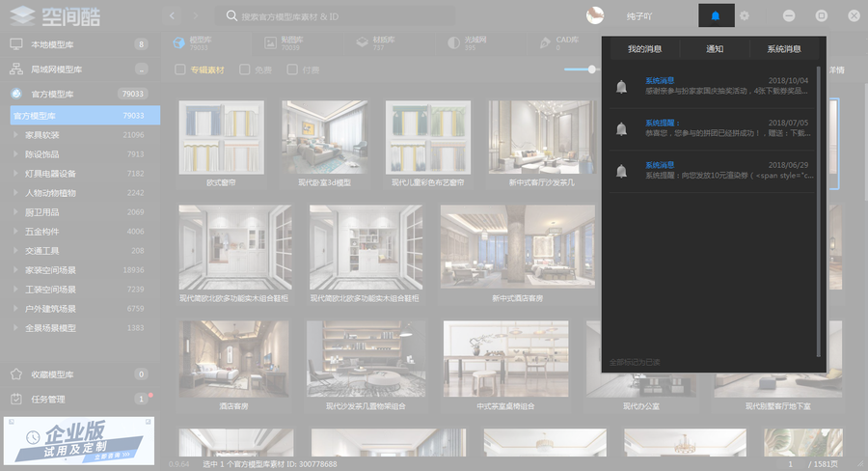Go back with the left arrow button
868x471 pixels.
[173, 15]
